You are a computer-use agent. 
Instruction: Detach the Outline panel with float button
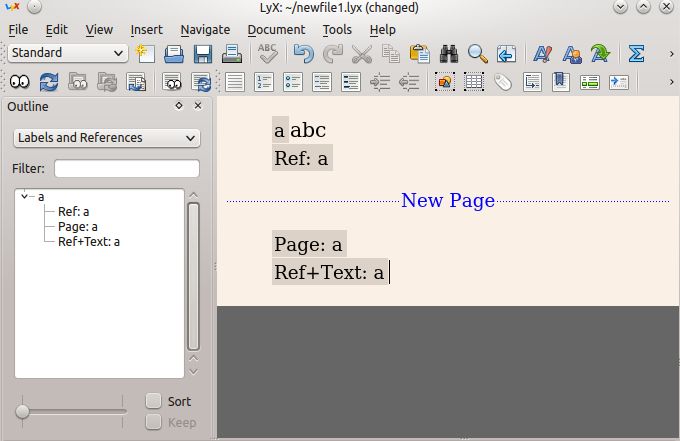click(179, 105)
